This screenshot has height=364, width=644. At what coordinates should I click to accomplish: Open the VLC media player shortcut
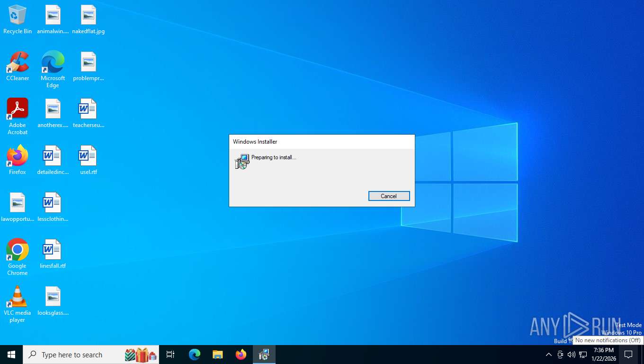(18, 304)
